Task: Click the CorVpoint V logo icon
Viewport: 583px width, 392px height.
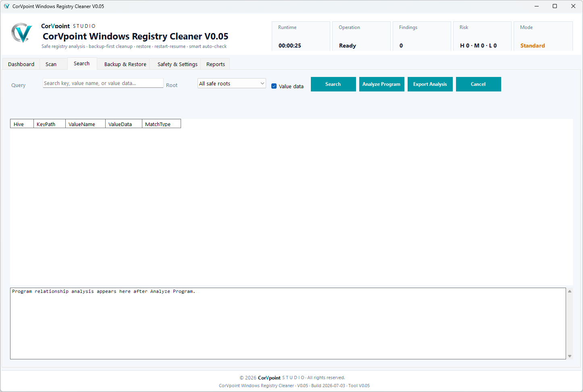Action: coord(21,33)
